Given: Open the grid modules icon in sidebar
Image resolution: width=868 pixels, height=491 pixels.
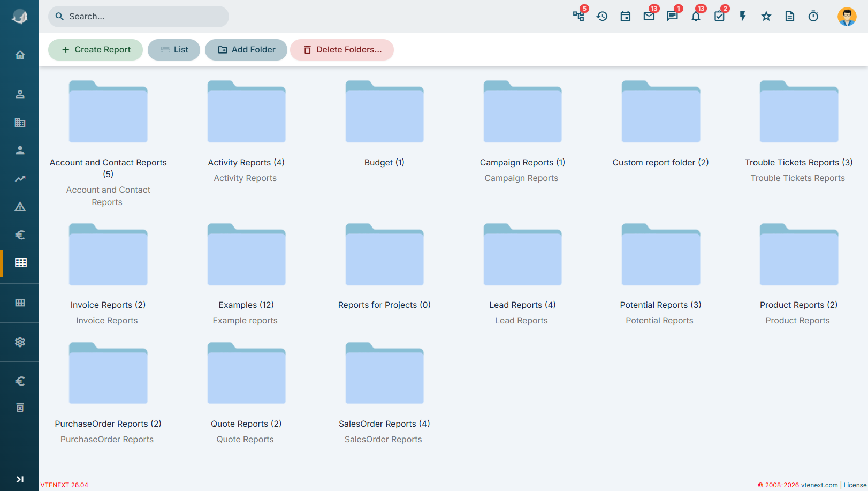Looking at the screenshot, I should [20, 303].
